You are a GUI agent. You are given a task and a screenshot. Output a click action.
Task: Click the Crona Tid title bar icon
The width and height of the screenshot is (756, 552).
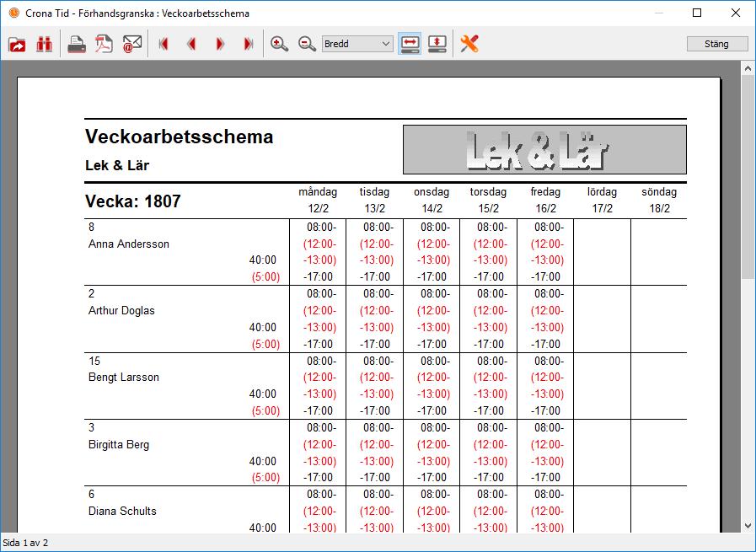14,13
